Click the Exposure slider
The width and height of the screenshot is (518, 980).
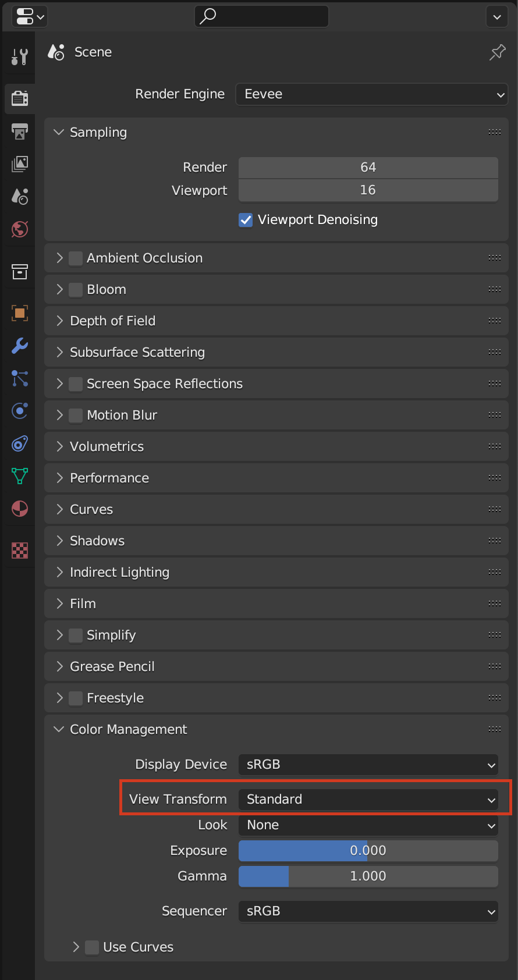(x=368, y=850)
